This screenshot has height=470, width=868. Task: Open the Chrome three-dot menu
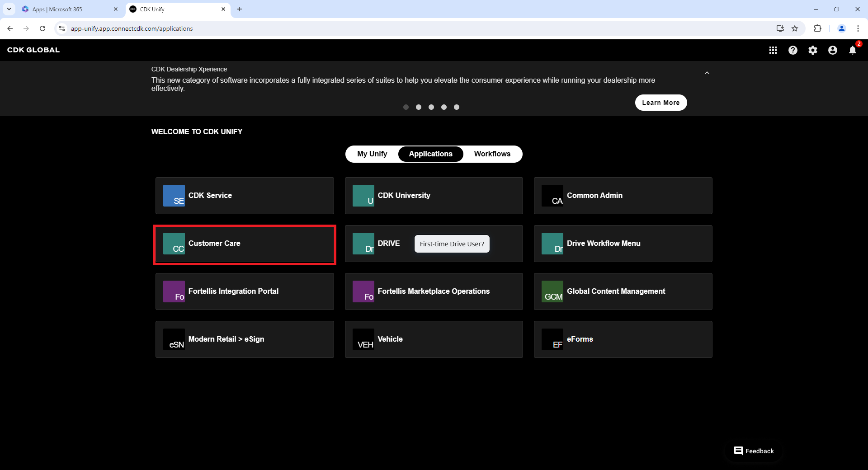click(x=858, y=28)
